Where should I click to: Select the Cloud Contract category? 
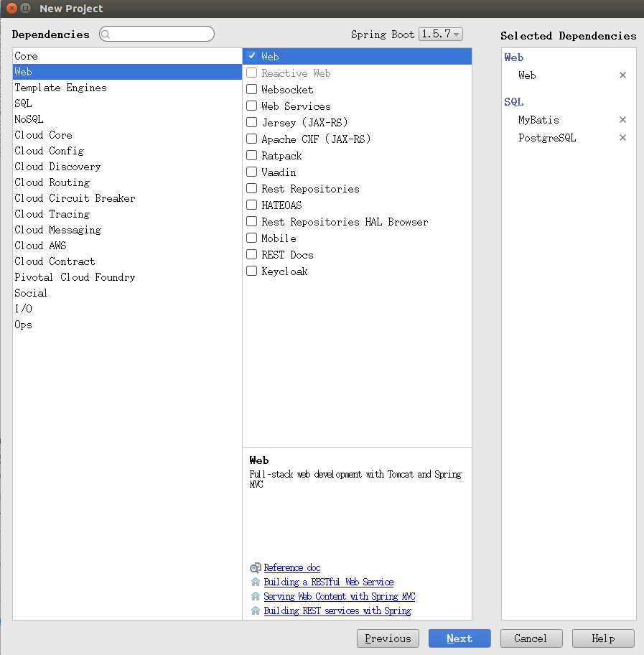[x=127, y=261]
